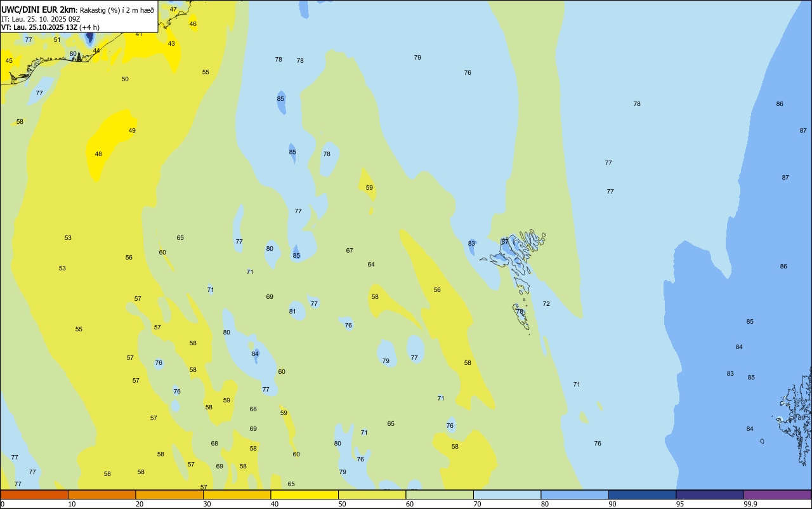Click the "(+4 h)" forecast offset text
Viewport: 812px width, 509px height.
(x=91, y=27)
